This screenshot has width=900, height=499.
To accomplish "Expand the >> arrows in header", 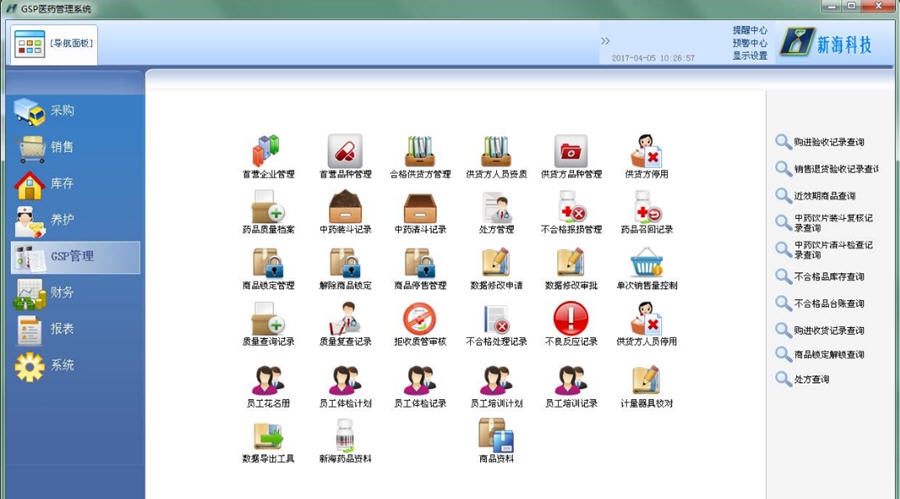I will (x=605, y=41).
